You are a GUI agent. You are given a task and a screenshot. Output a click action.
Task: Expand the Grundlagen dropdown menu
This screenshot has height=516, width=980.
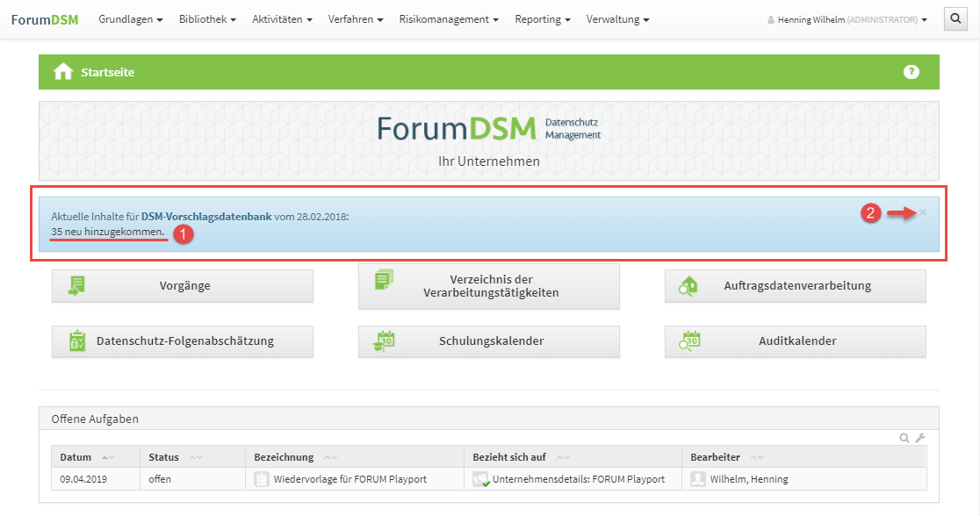point(131,19)
